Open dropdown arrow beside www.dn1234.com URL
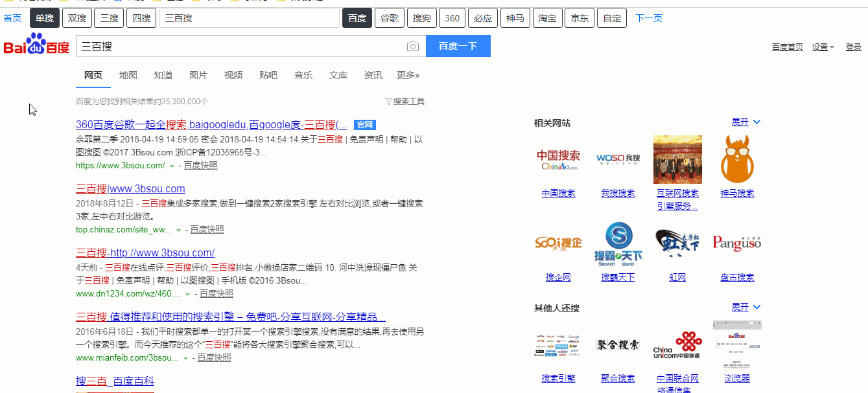 tap(187, 295)
